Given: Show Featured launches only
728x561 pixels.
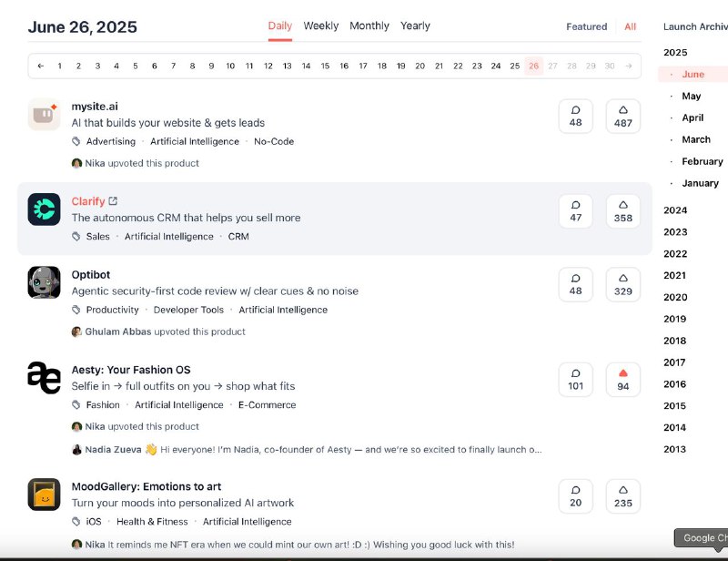Looking at the screenshot, I should [586, 27].
